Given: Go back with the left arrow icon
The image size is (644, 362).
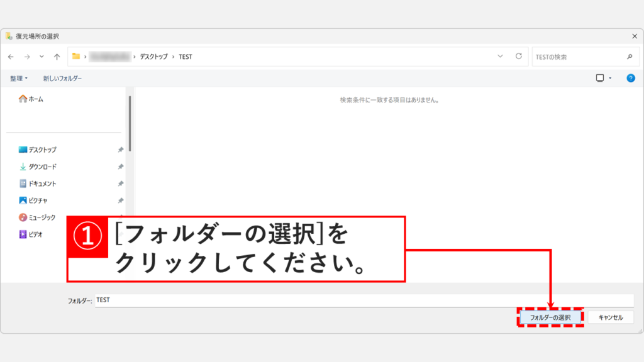Looking at the screenshot, I should 11,57.
